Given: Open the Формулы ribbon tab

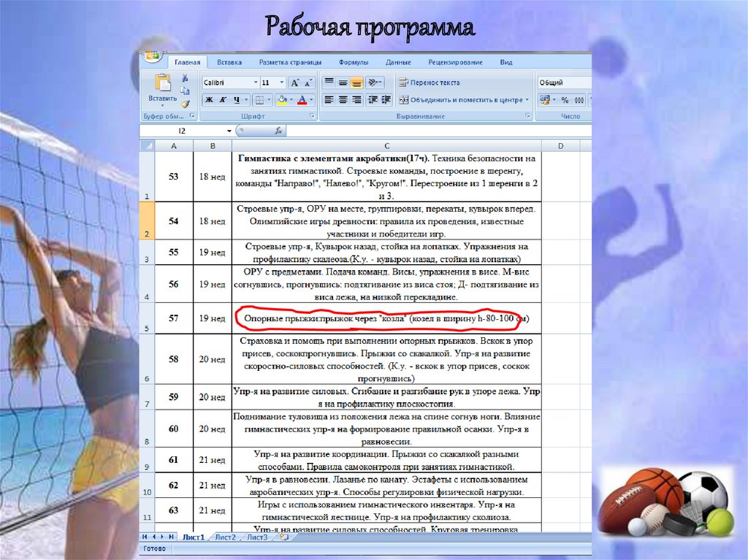Looking at the screenshot, I should pyautogui.click(x=354, y=63).
